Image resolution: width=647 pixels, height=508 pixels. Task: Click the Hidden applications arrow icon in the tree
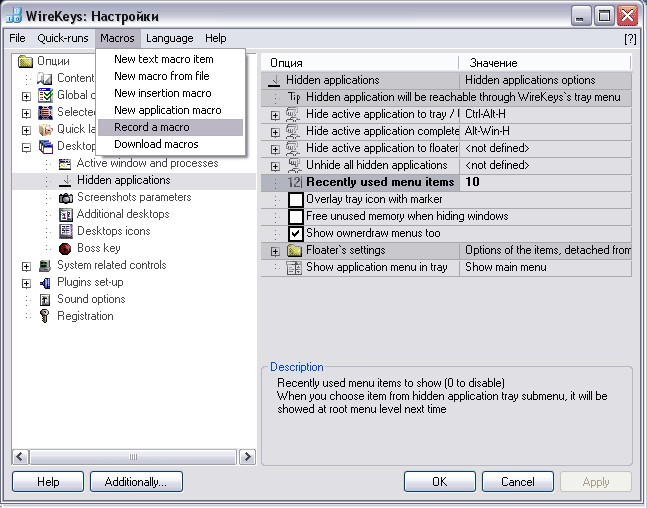click(65, 180)
